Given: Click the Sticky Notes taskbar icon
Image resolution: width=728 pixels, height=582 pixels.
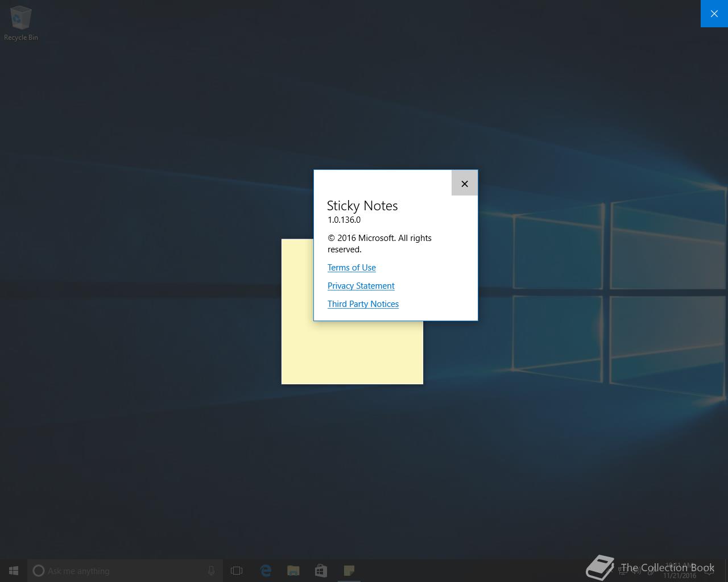Looking at the screenshot, I should (349, 571).
